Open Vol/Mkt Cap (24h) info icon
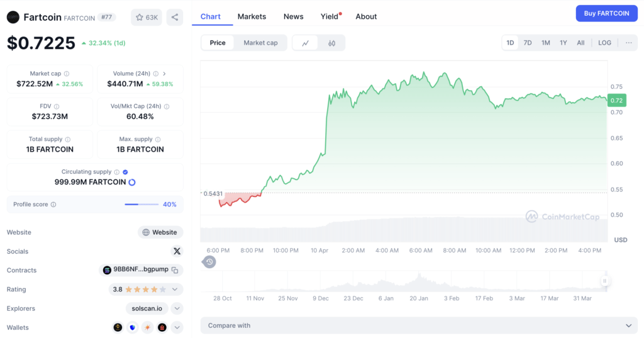Image resolution: width=644 pixels, height=338 pixels. (167, 106)
